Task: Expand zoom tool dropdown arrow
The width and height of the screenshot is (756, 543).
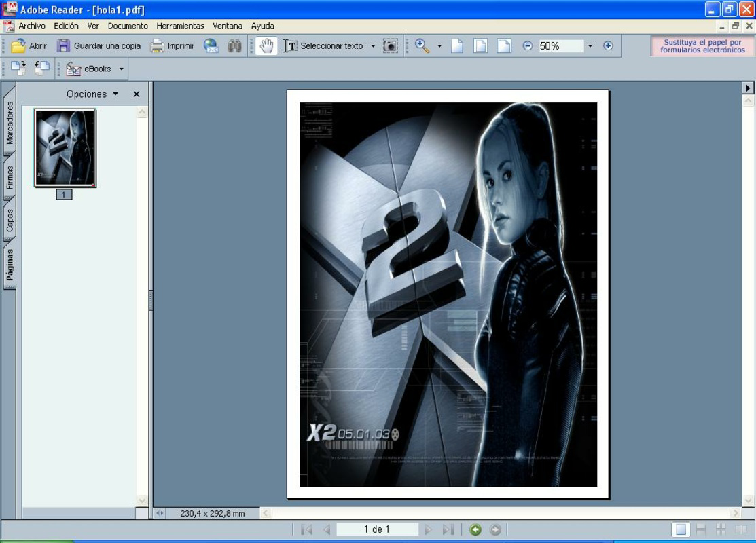Action: (x=439, y=46)
